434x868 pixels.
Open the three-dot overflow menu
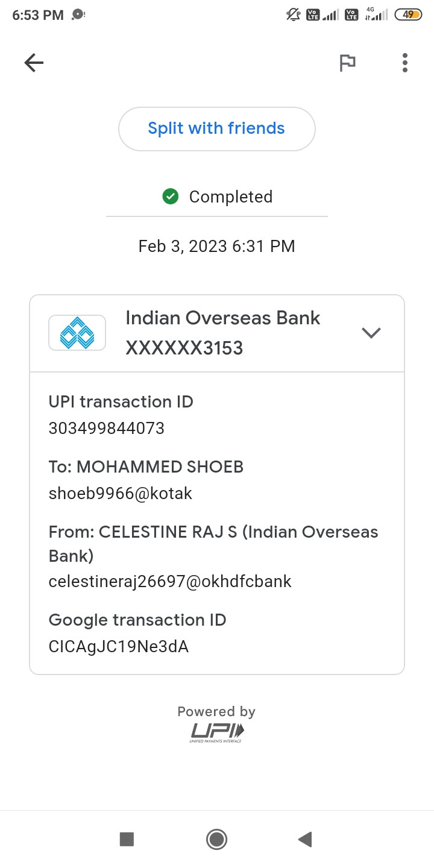(405, 63)
